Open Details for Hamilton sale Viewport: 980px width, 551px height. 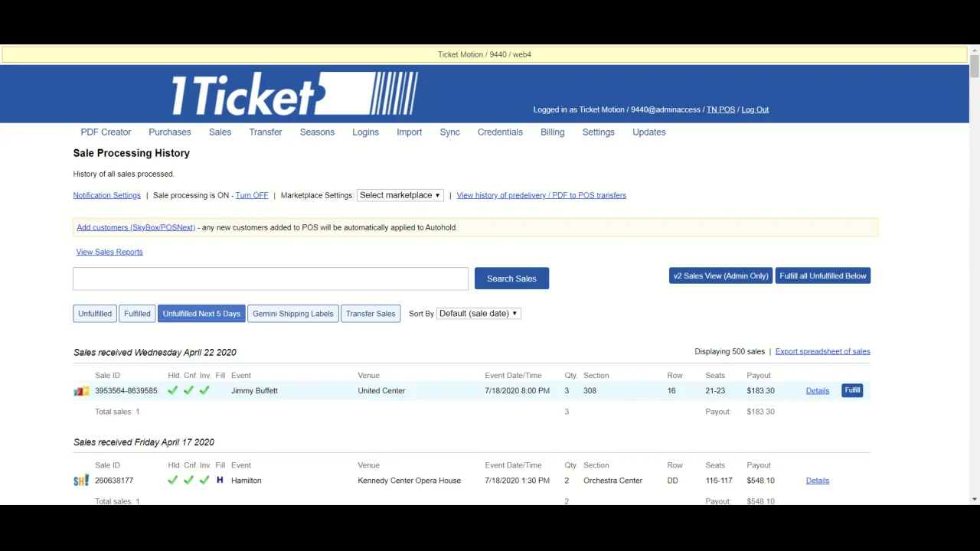pyautogui.click(x=817, y=481)
